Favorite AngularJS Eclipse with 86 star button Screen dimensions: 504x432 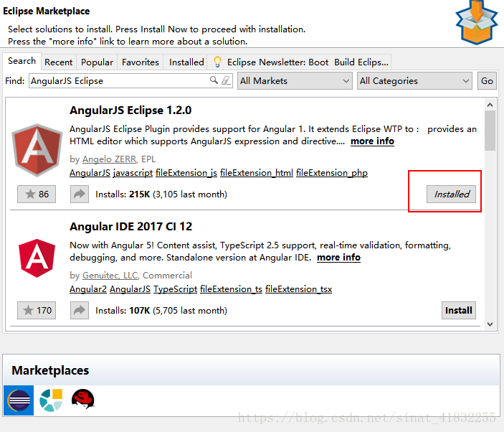pos(37,194)
